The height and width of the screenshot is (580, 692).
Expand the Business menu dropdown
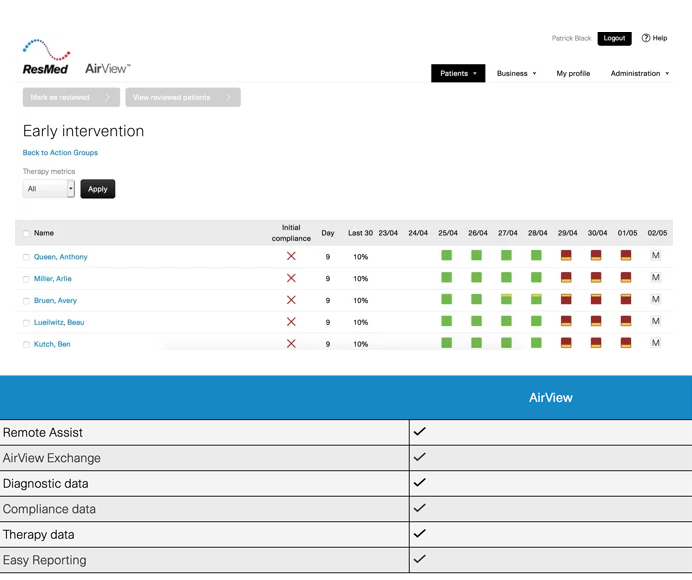point(516,73)
